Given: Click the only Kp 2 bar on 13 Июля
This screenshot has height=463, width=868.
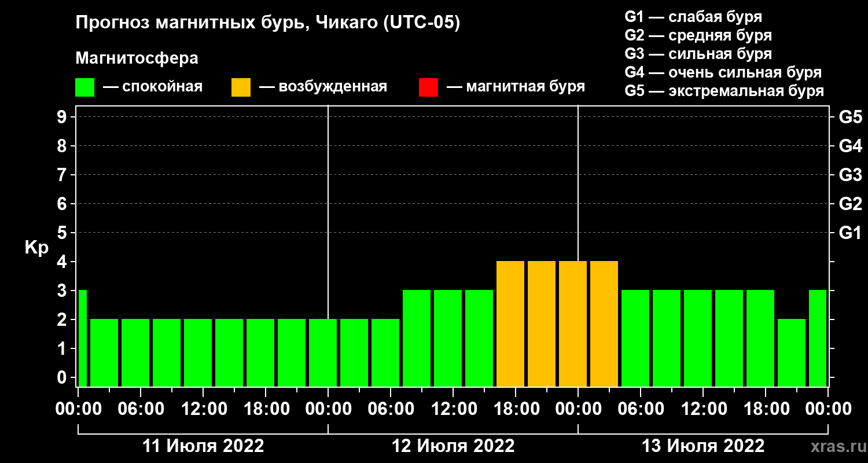Looking at the screenshot, I should (792, 352).
